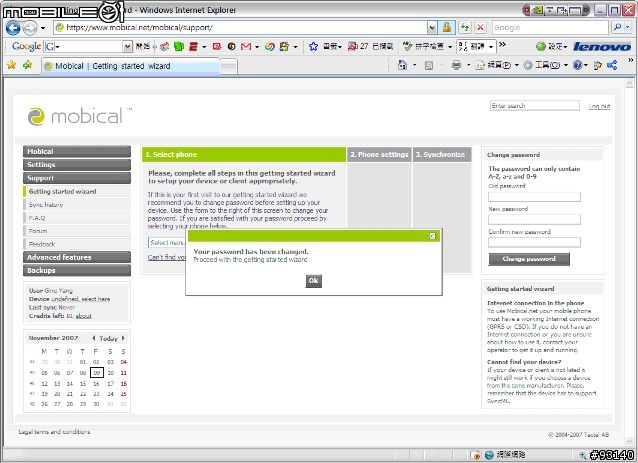Open Sync history in sidebar
Image resolution: width=638 pixels, height=463 pixels.
77,205
